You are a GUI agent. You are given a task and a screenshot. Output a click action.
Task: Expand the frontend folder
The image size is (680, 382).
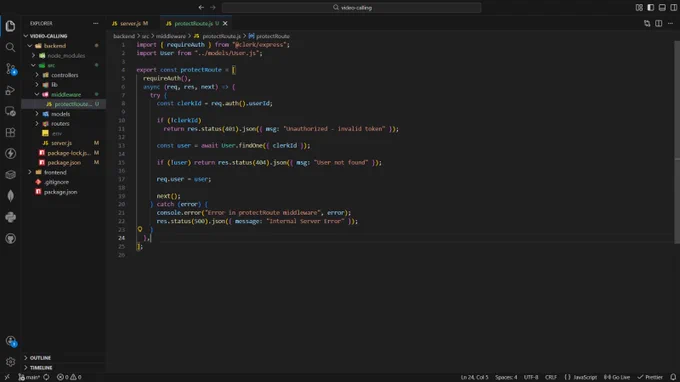29,172
